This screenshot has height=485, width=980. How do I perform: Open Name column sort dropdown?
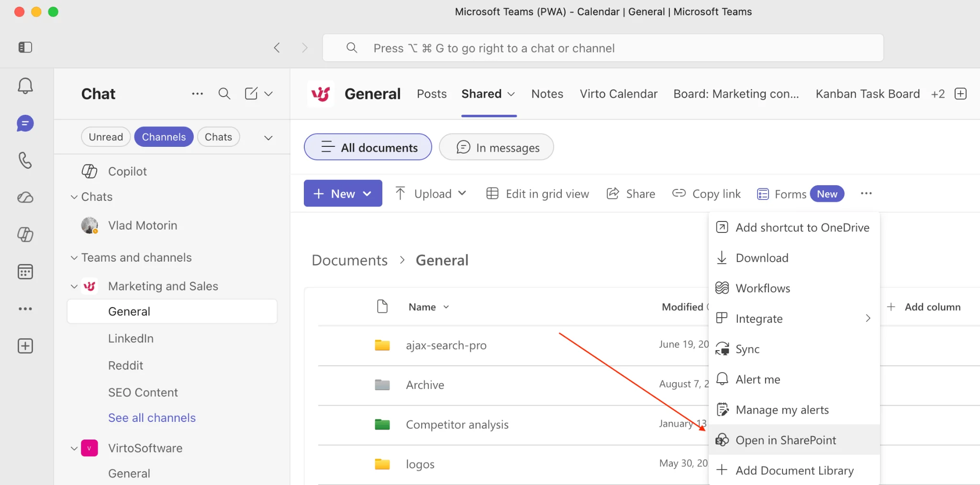[x=446, y=307]
